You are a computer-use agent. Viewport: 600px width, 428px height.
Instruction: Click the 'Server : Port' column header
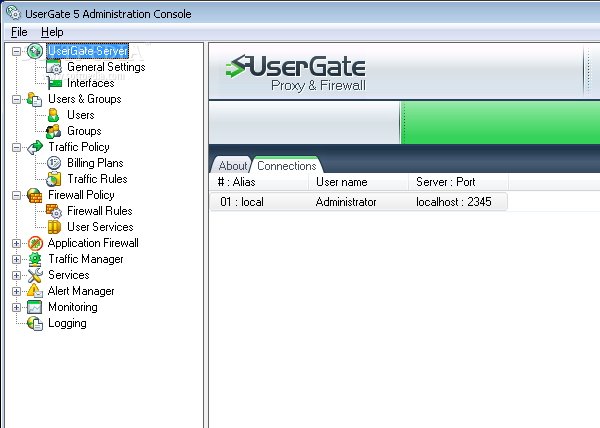[458, 182]
